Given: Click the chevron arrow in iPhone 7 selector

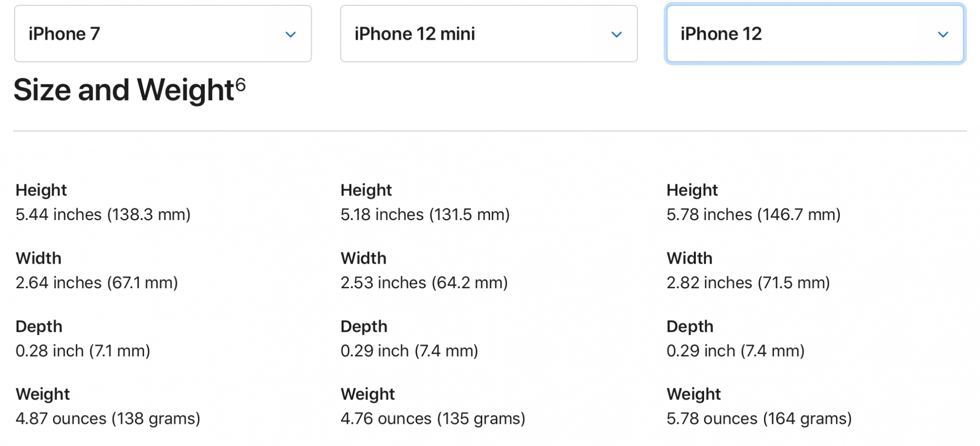Looking at the screenshot, I should (291, 34).
